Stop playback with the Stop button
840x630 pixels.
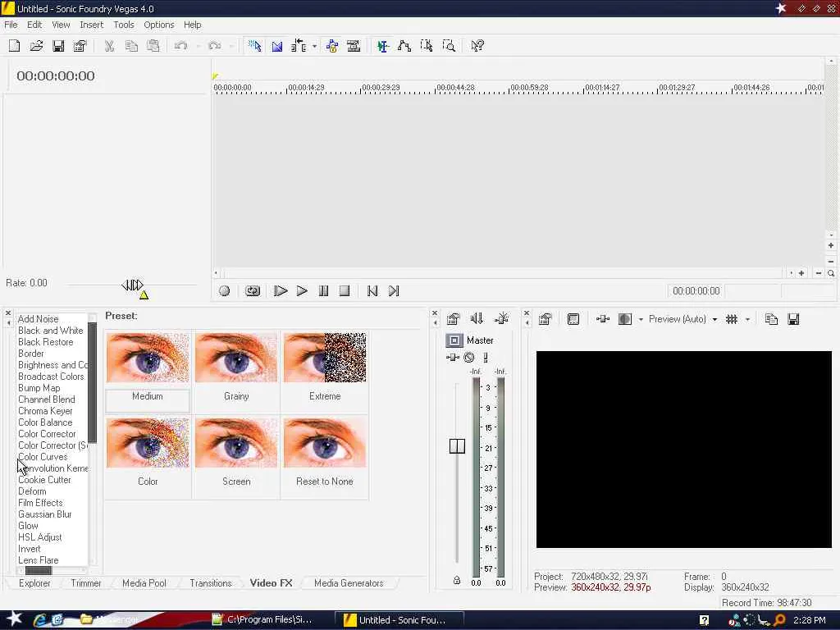click(345, 291)
